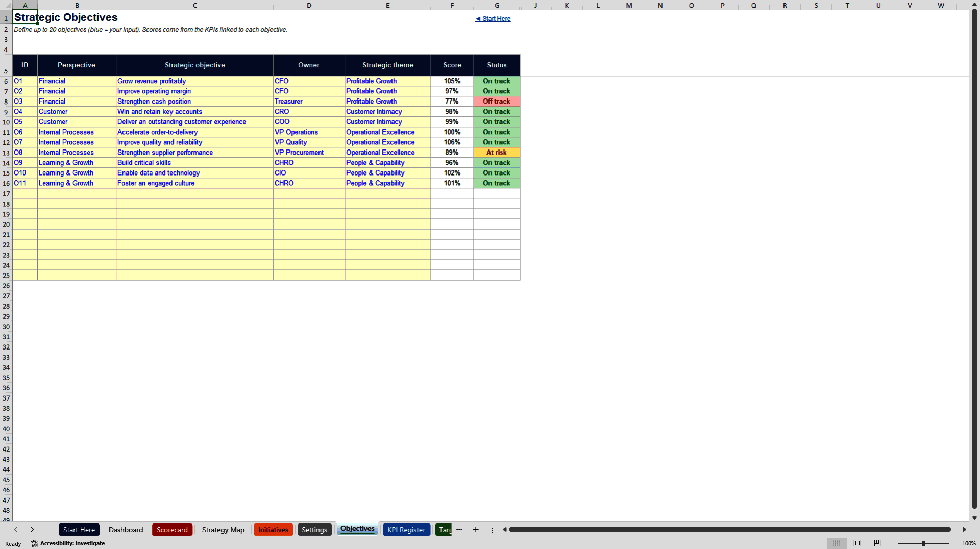The width and height of the screenshot is (980, 549).
Task: Click the vertical scrollbar thumb
Action: pyautogui.click(x=974, y=258)
